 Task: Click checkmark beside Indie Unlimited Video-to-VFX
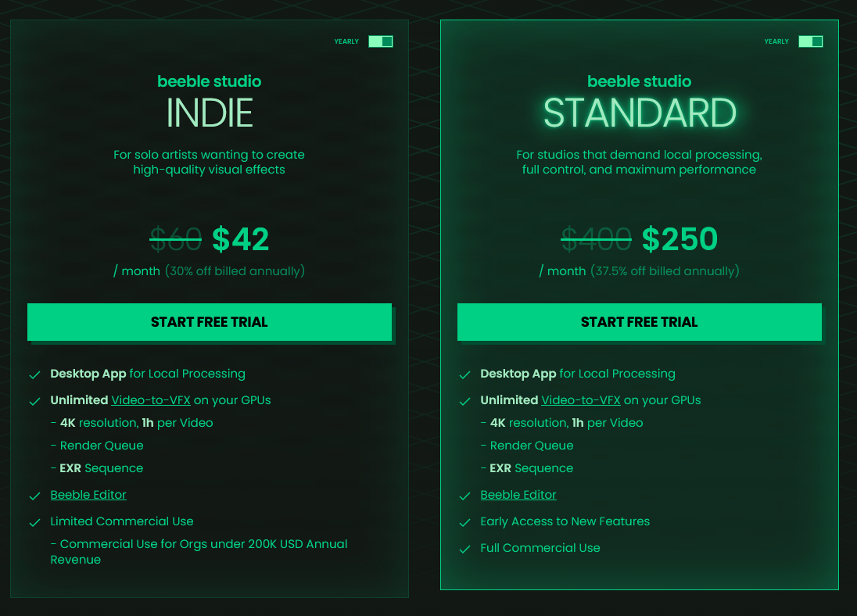click(34, 401)
